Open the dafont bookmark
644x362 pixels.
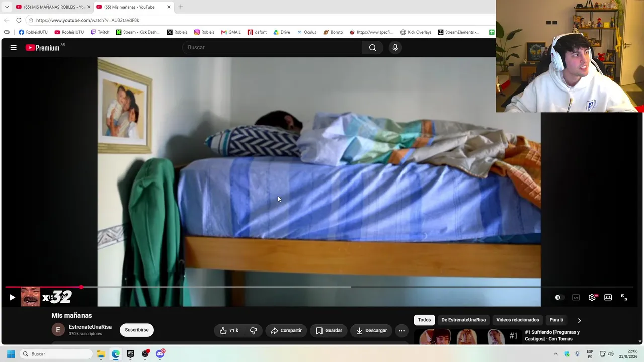click(257, 32)
